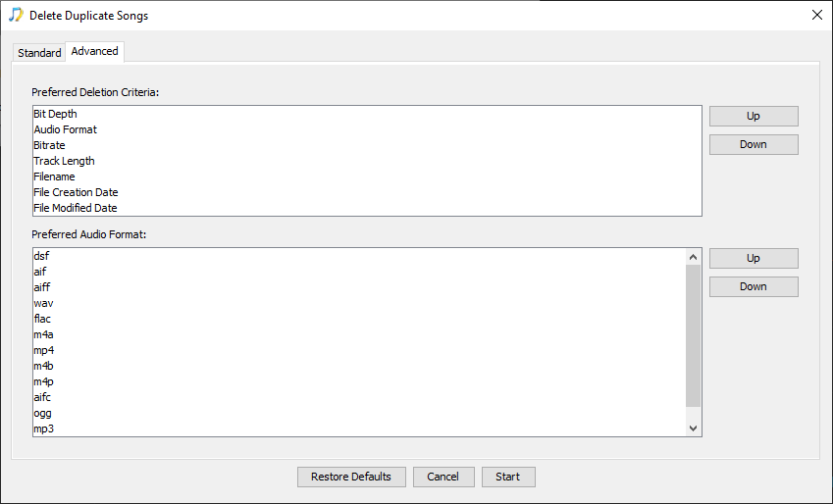Image resolution: width=833 pixels, height=504 pixels.
Task: Click the audio list scroll-down arrow
Action: point(693,428)
